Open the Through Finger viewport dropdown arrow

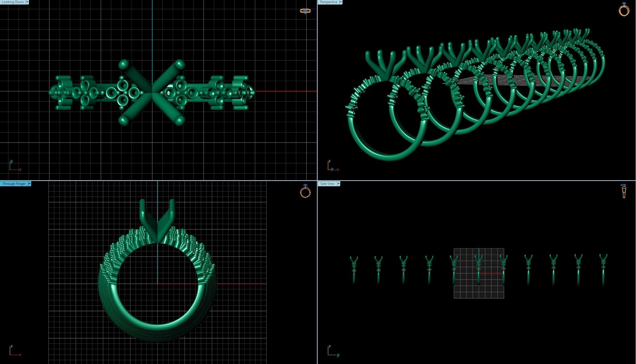[29, 184]
